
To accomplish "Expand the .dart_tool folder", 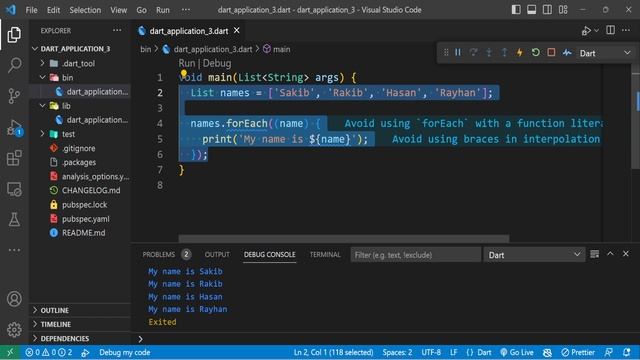I will 42,63.
